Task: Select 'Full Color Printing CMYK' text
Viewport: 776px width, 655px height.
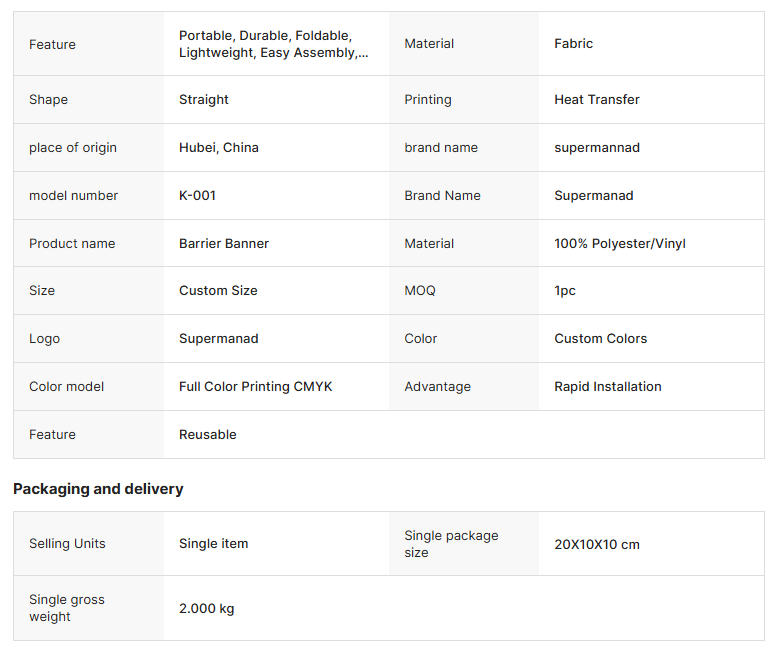Action: (x=256, y=387)
